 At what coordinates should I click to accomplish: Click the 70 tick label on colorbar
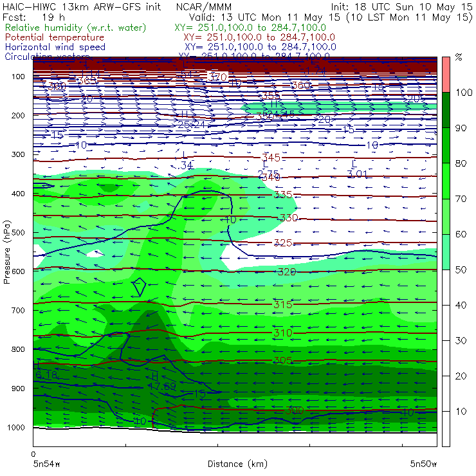[461, 199]
